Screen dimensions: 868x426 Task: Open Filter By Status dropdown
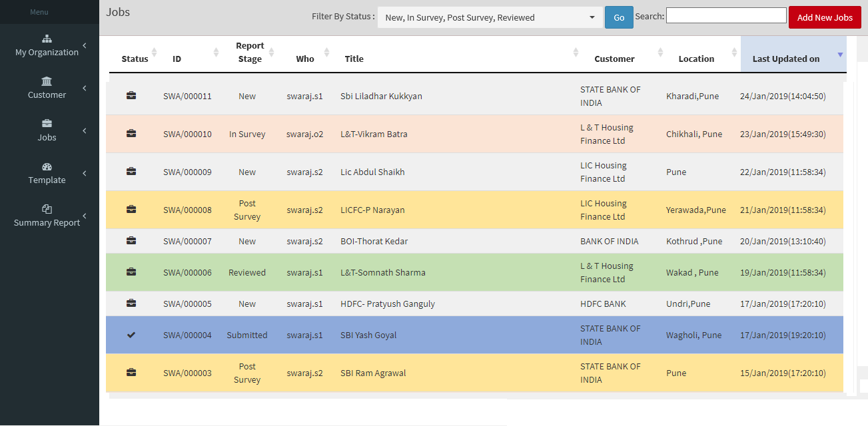pyautogui.click(x=490, y=17)
